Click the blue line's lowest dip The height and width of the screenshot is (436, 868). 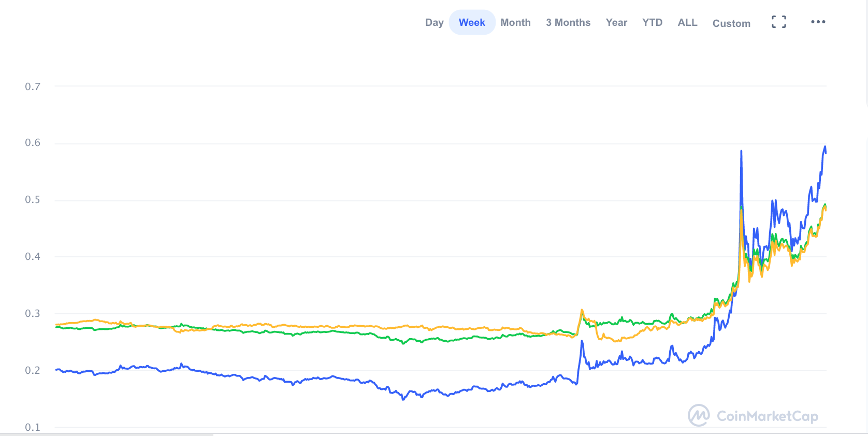click(x=403, y=399)
